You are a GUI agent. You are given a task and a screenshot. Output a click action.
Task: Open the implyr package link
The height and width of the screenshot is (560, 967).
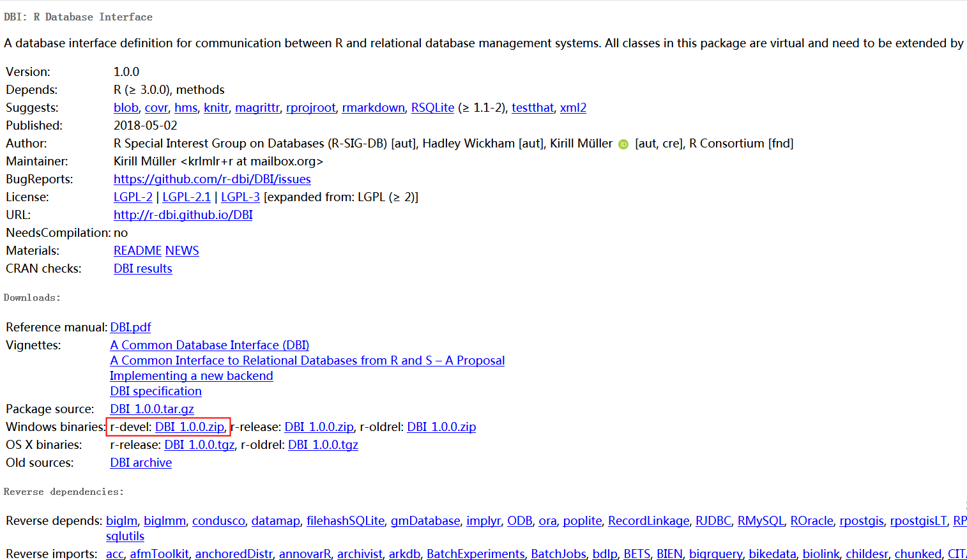(483, 521)
